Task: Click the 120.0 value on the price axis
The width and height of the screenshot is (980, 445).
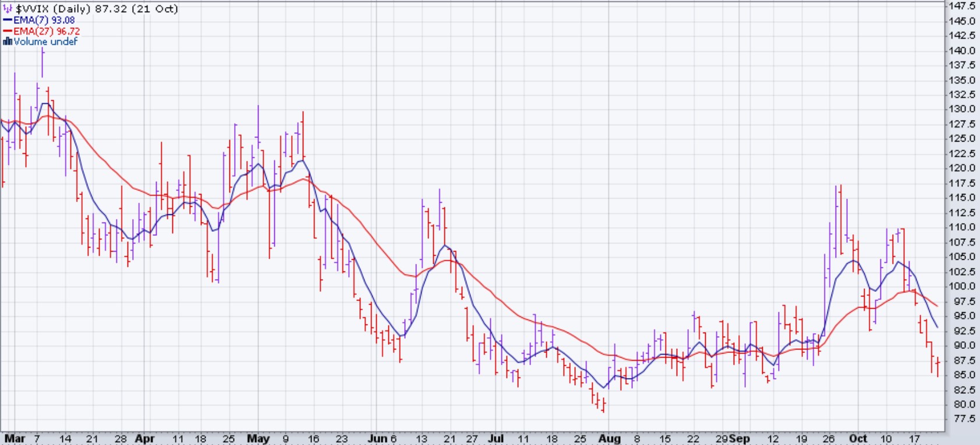Action: (x=961, y=168)
